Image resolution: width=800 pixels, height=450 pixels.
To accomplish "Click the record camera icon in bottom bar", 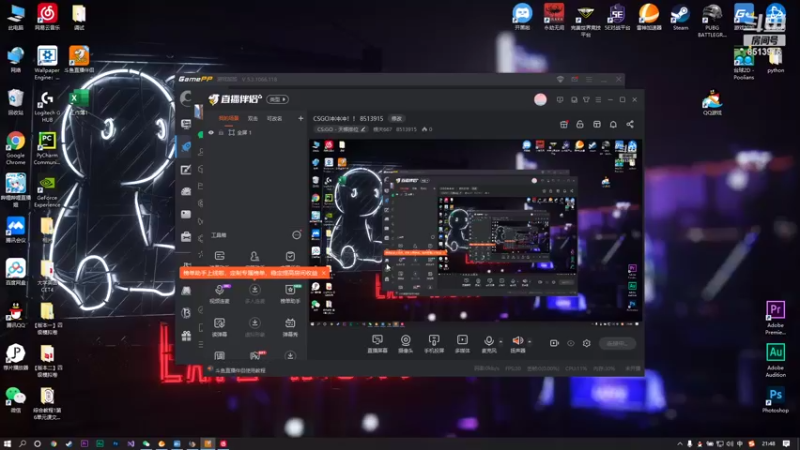I will click(554, 343).
